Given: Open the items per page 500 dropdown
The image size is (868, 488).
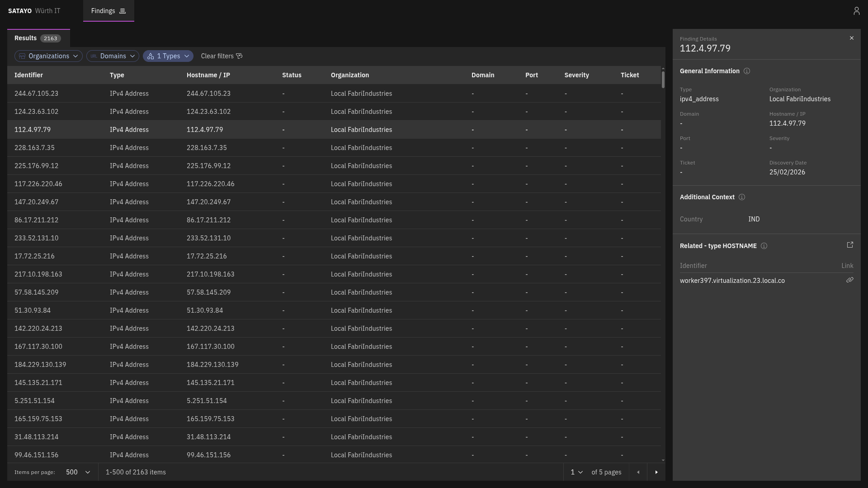Looking at the screenshot, I should (77, 472).
